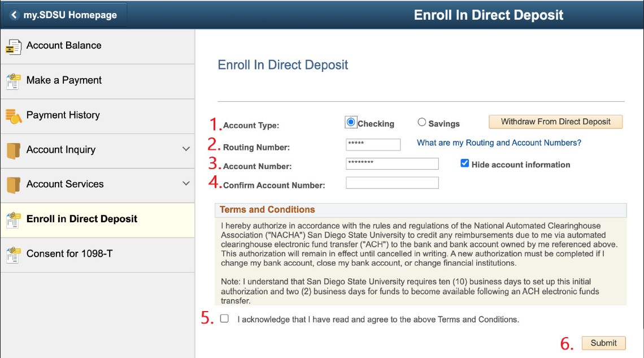Expand the Account Inquiry chevron
Viewport: 644px width, 358px height.
point(186,149)
